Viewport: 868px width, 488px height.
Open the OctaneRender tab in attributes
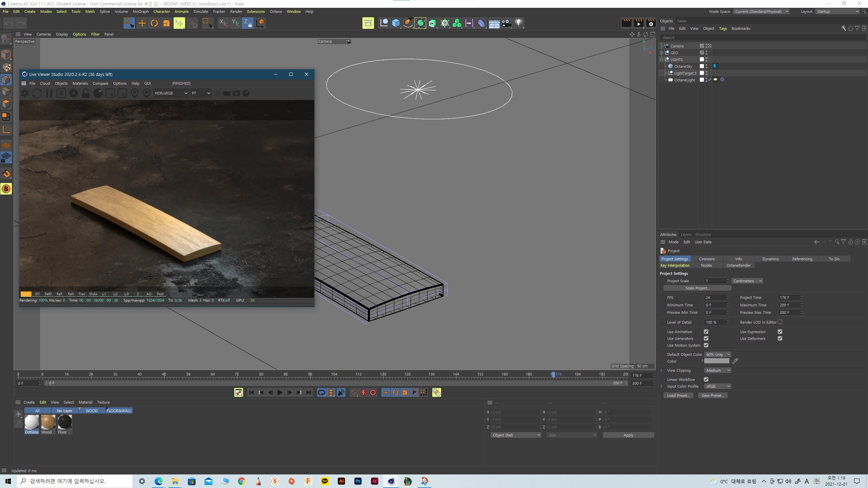coord(738,265)
